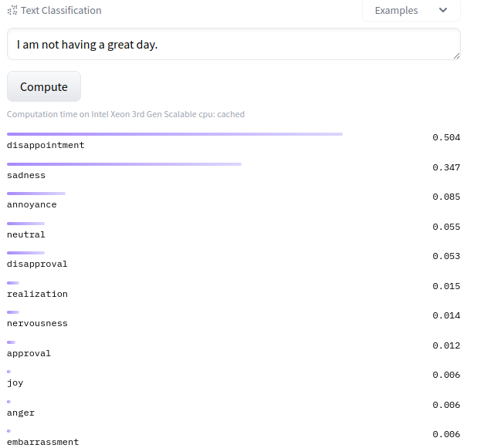The width and height of the screenshot is (484, 448).
Task: Open the Examples dropdown
Action: 411,11
